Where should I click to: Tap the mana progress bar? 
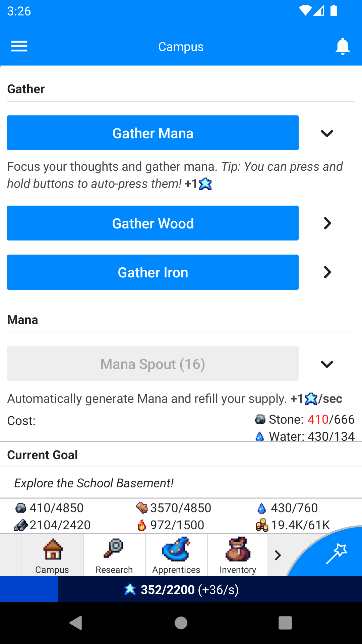181,589
